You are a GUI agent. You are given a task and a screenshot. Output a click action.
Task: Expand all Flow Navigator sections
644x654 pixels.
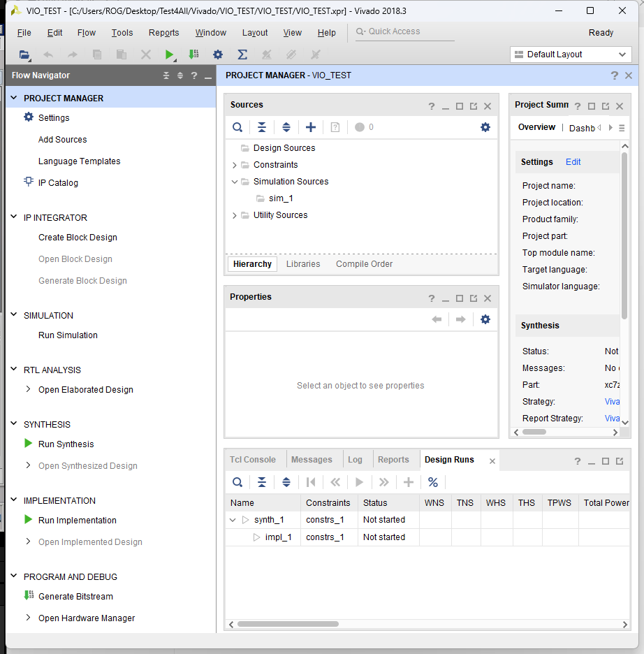click(x=180, y=75)
